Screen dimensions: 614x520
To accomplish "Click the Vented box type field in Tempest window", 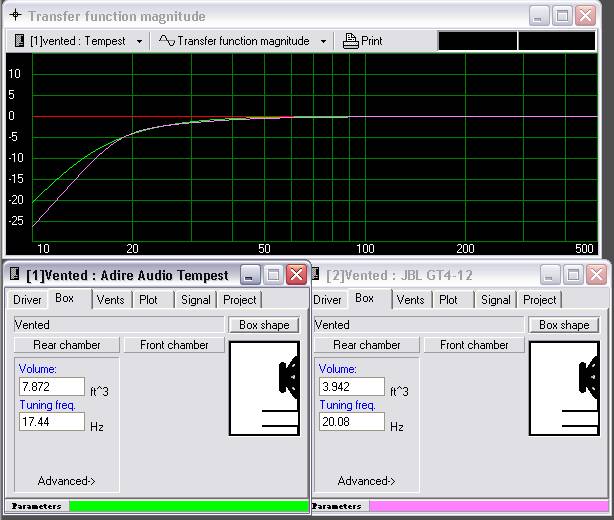I will tap(119, 325).
